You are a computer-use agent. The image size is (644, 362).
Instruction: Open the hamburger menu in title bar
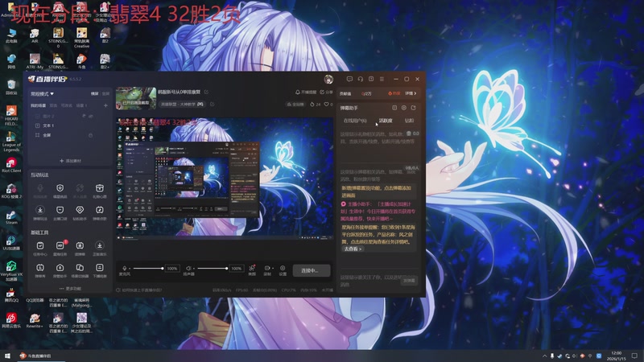click(x=382, y=79)
